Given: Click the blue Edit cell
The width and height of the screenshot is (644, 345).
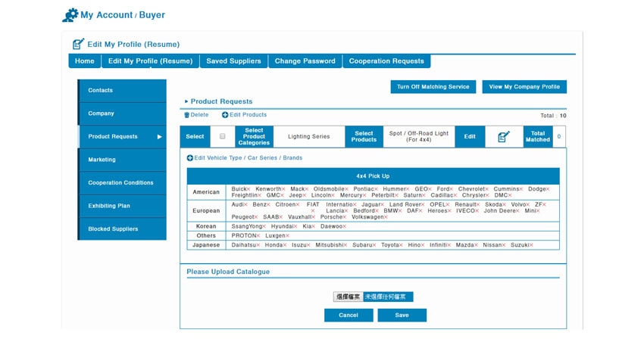Looking at the screenshot, I should point(470,137).
